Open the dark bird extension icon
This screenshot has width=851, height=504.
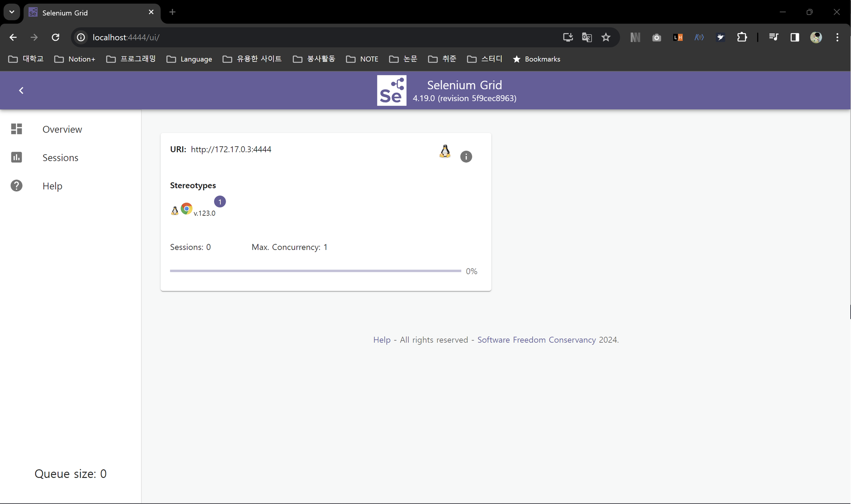pos(721,38)
